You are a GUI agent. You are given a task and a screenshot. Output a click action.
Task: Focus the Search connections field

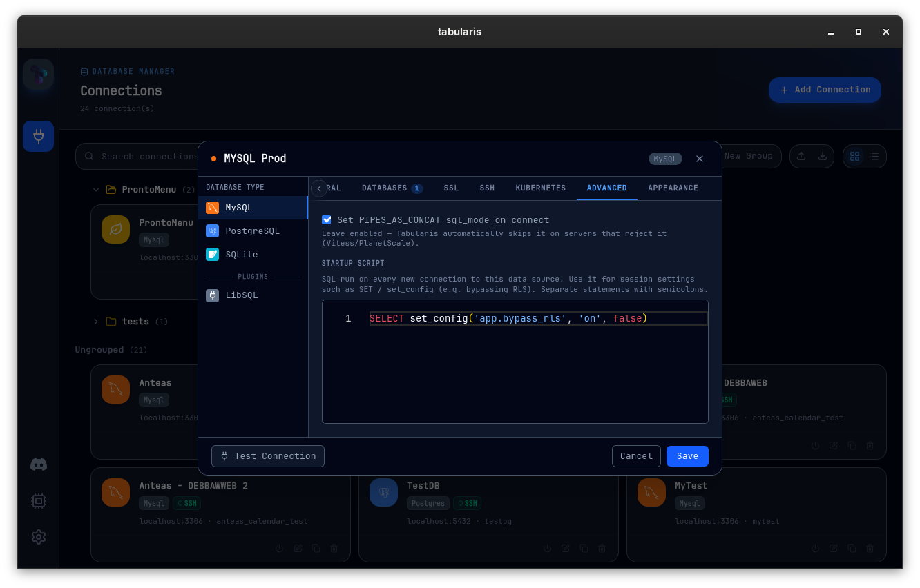click(138, 157)
